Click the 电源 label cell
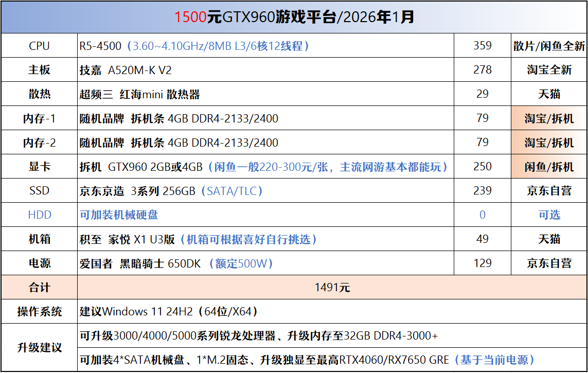Viewport: 588px width, 373px height. tap(40, 263)
